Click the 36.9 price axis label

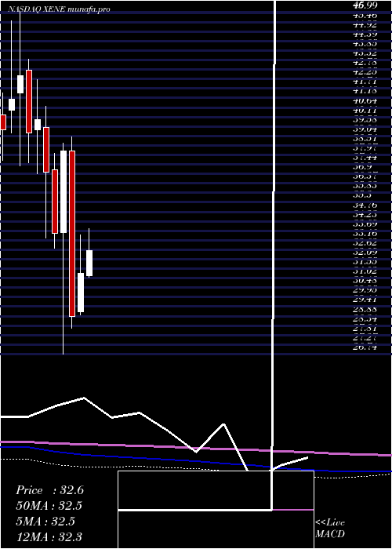tap(362, 167)
